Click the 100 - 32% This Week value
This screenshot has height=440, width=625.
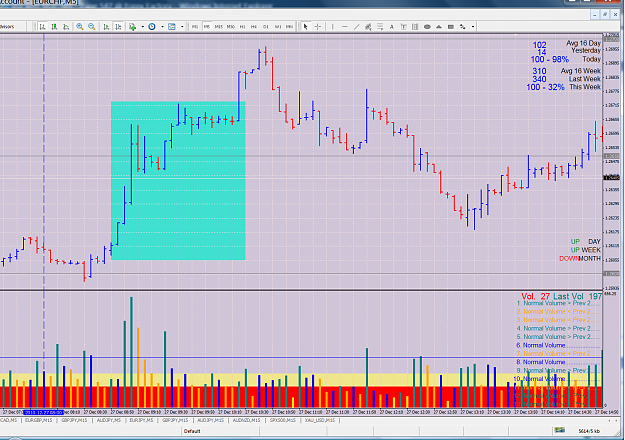tap(545, 87)
